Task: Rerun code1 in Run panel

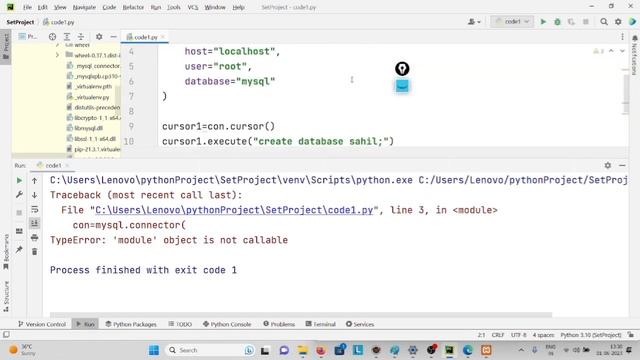Action: pos(19,180)
